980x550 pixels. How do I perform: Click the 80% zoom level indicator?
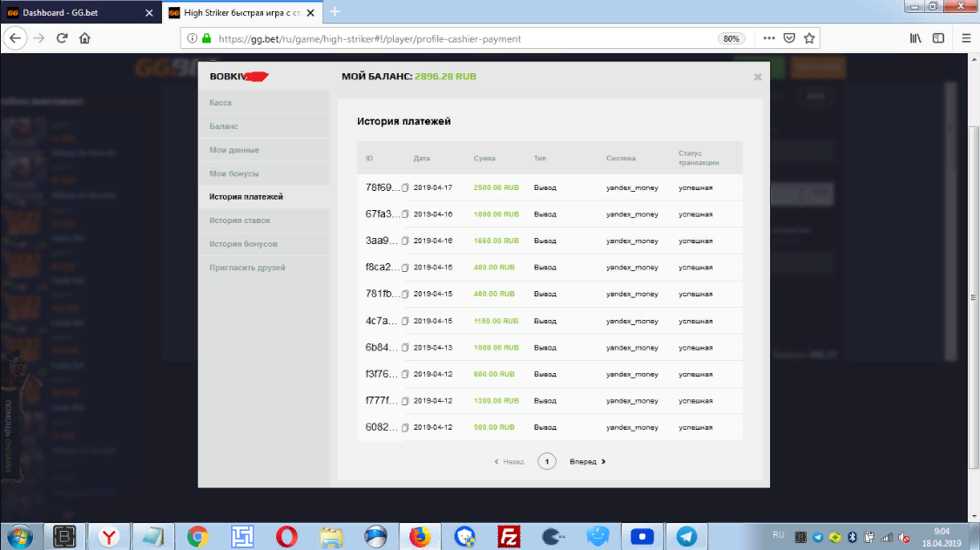tap(731, 39)
